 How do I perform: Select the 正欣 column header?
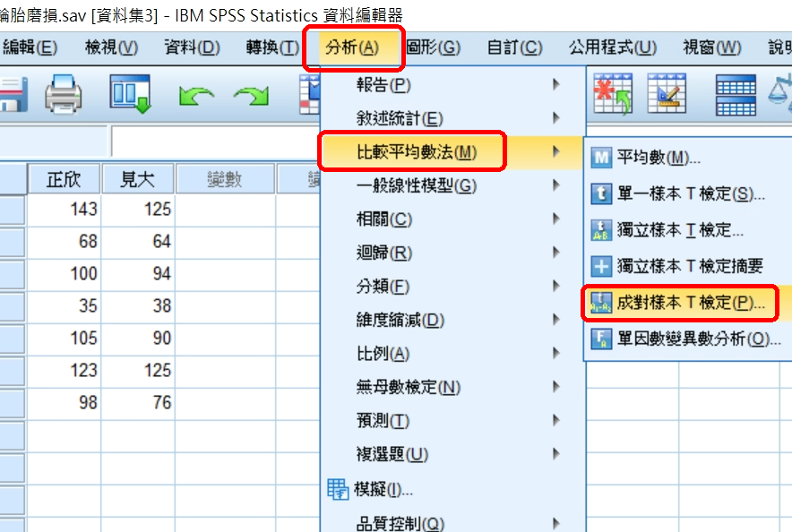click(x=63, y=180)
